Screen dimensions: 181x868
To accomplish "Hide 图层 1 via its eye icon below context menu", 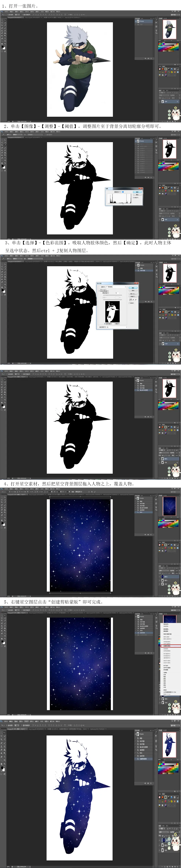I will click(160, 699).
